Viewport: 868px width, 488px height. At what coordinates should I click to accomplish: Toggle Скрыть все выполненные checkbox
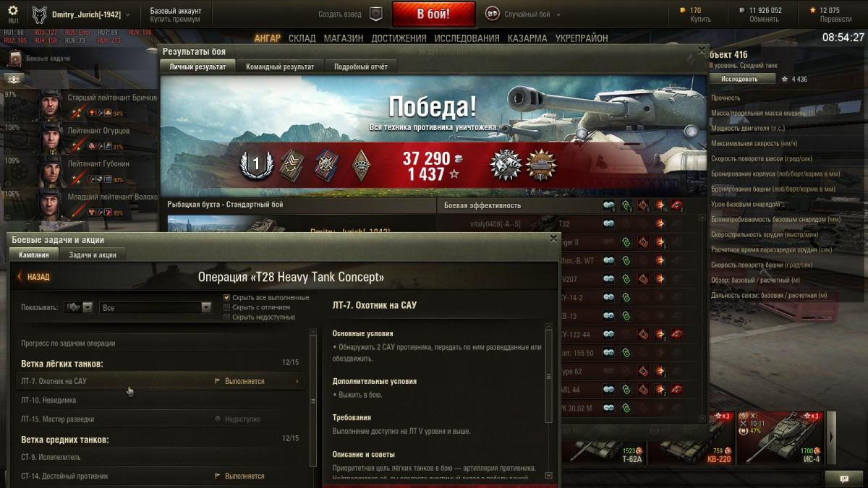227,297
